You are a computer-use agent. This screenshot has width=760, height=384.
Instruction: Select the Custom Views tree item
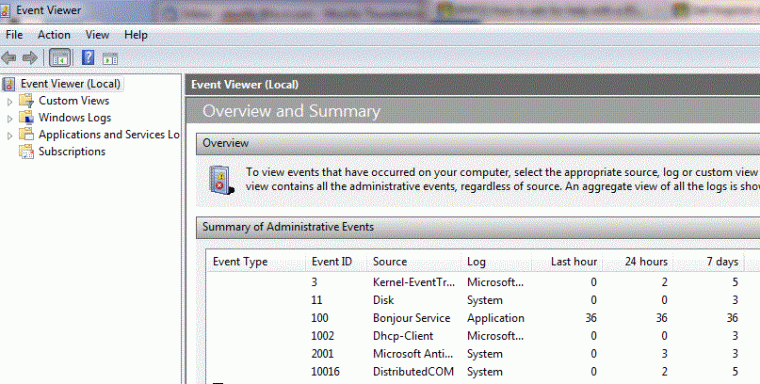[x=74, y=101]
